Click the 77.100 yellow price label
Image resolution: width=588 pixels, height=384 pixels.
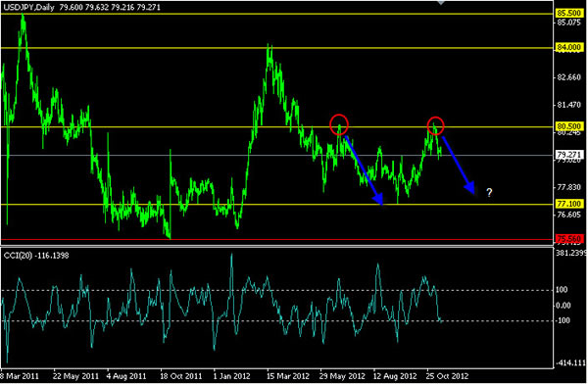tap(568, 204)
